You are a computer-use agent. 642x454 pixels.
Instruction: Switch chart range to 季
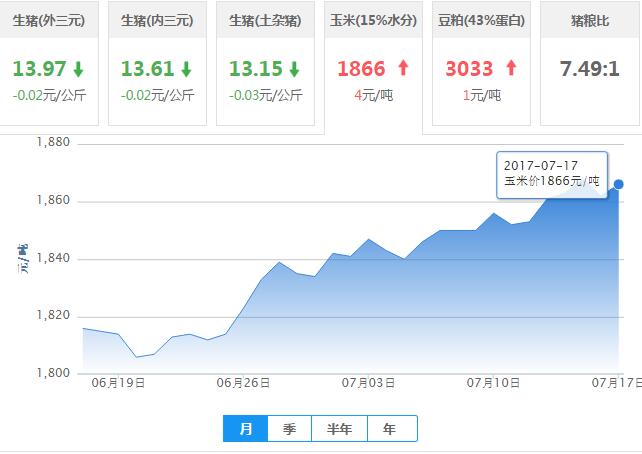pyautogui.click(x=289, y=429)
